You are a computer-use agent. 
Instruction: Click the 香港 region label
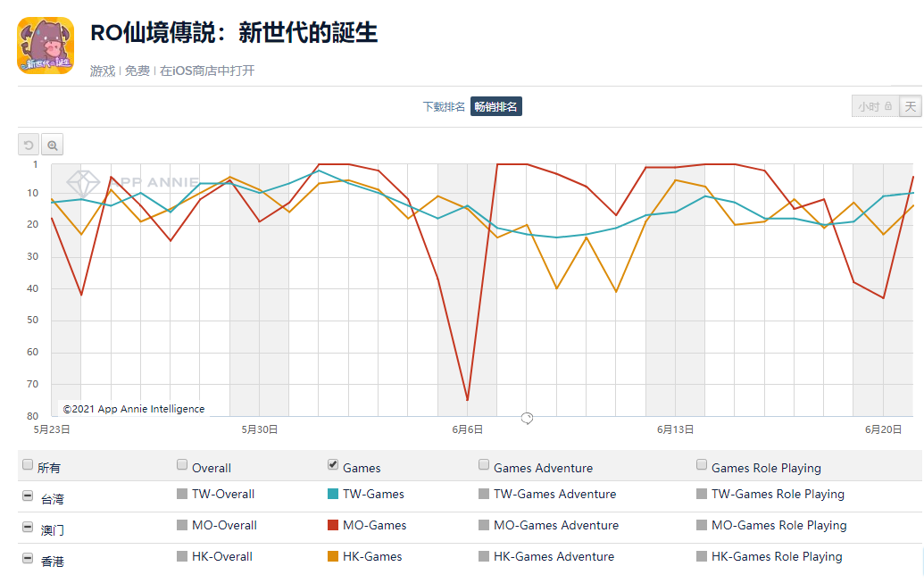point(53,562)
